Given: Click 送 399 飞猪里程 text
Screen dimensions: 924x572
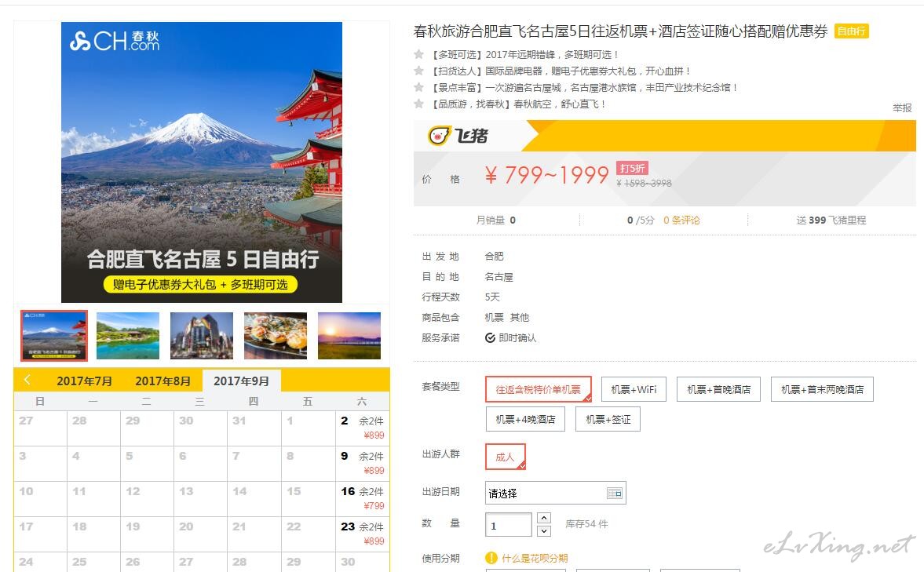Looking at the screenshot, I should click(x=831, y=220).
